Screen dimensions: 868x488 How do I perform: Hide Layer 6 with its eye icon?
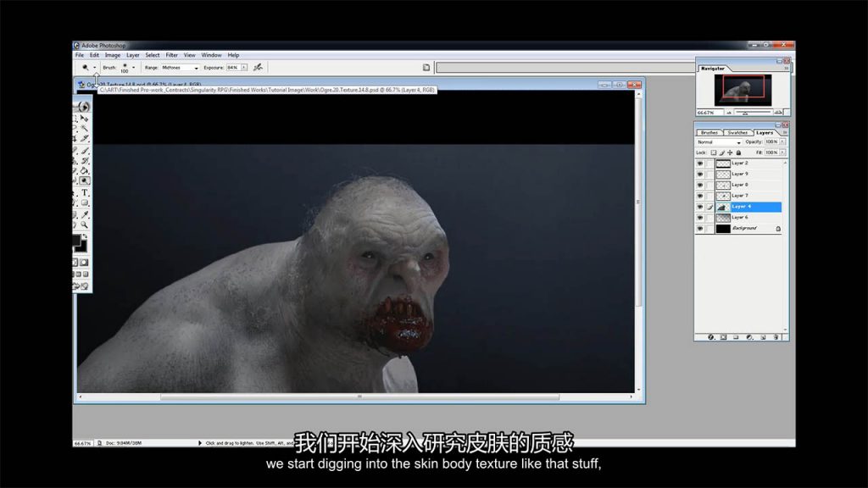pos(700,218)
